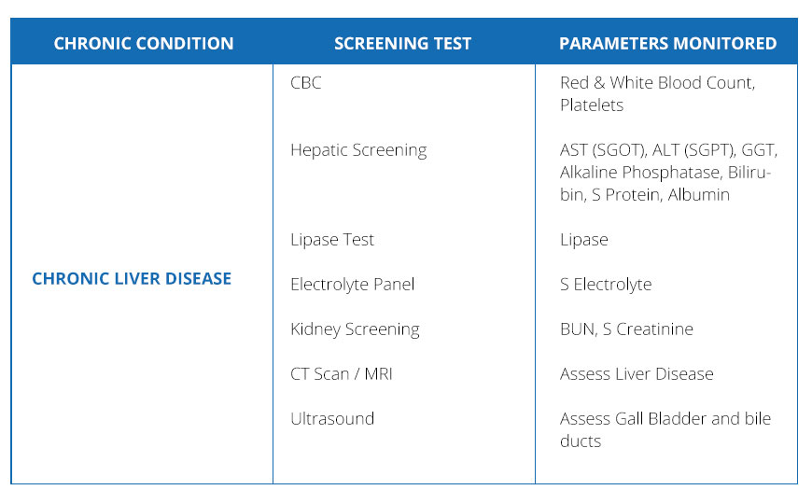This screenshot has width=812, height=504.
Task: Select the CT Scan / MRI entry
Action: coord(342,373)
